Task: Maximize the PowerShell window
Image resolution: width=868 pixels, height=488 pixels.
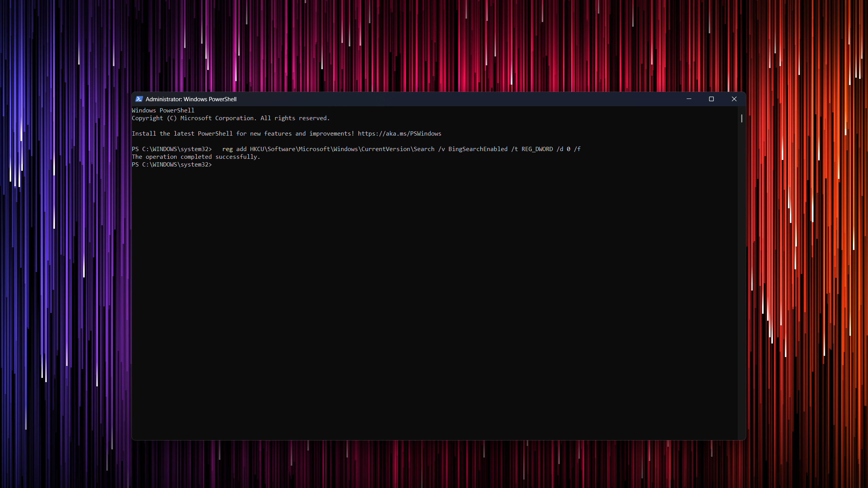Action: click(x=711, y=99)
